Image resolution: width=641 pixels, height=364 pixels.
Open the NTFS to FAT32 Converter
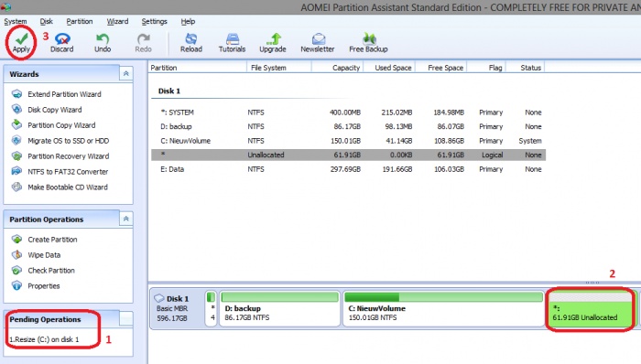click(60, 172)
